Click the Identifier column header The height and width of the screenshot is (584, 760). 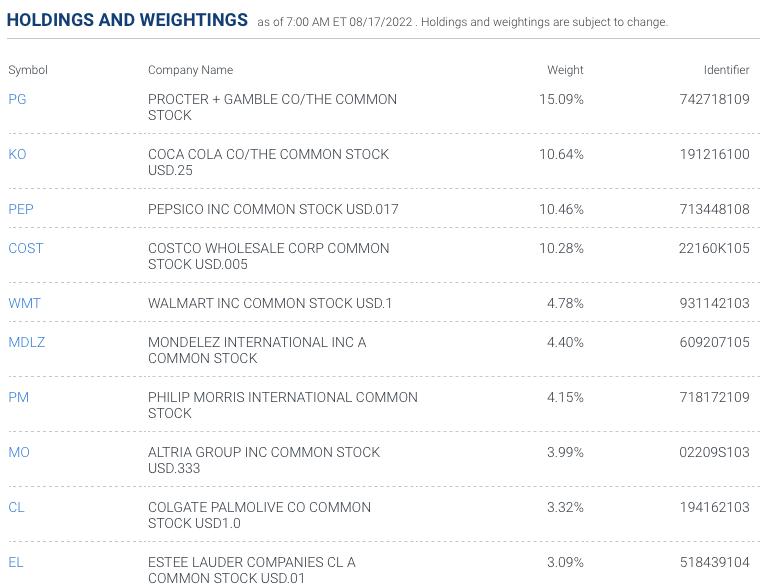726,70
